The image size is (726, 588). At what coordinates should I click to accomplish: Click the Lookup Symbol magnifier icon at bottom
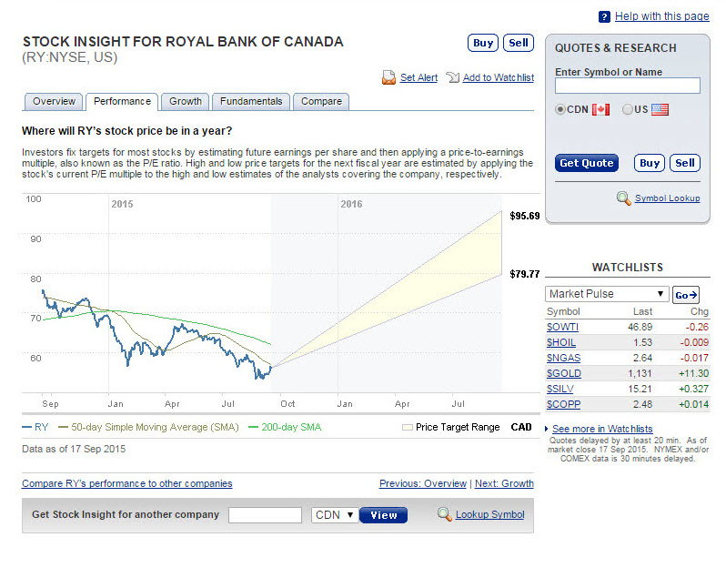445,514
